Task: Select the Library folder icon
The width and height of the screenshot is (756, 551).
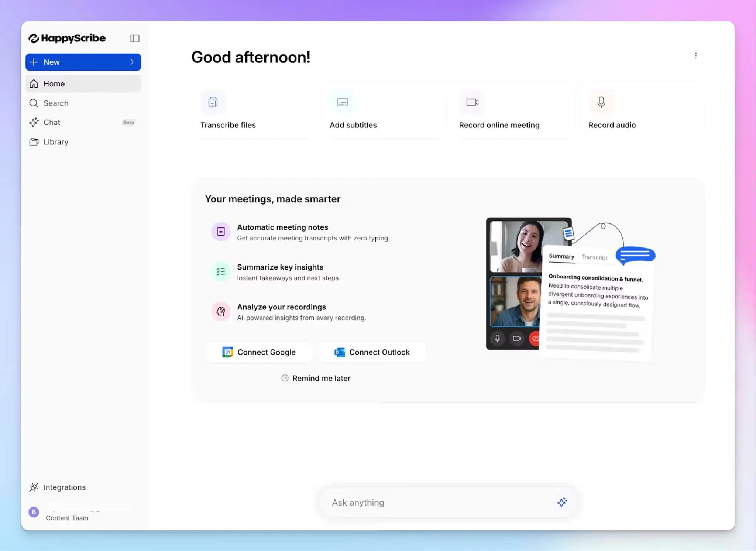Action: click(x=34, y=142)
